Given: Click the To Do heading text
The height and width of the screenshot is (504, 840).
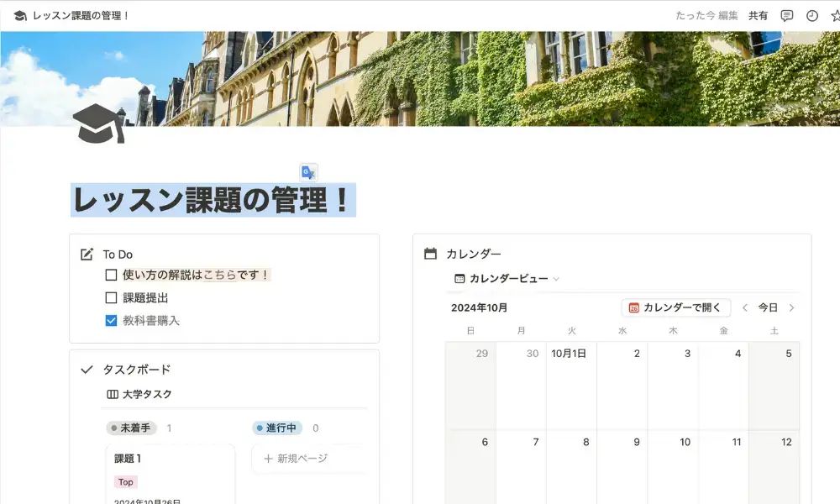Looking at the screenshot, I should pyautogui.click(x=118, y=255).
